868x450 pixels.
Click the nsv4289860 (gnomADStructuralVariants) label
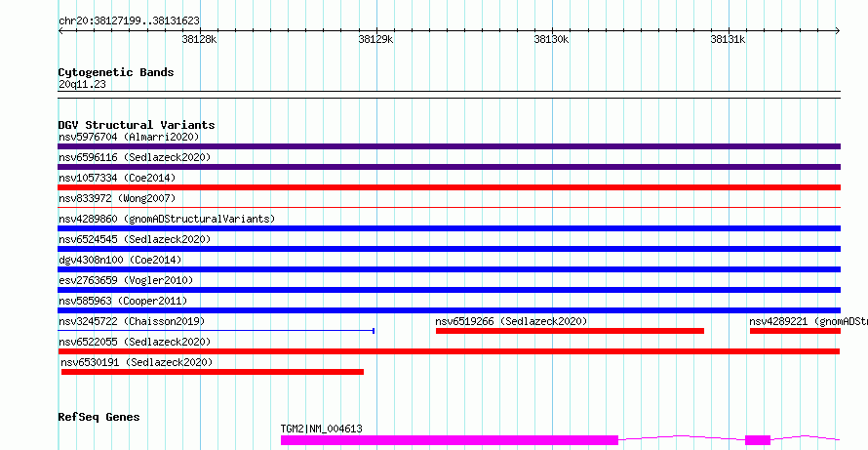click(167, 219)
